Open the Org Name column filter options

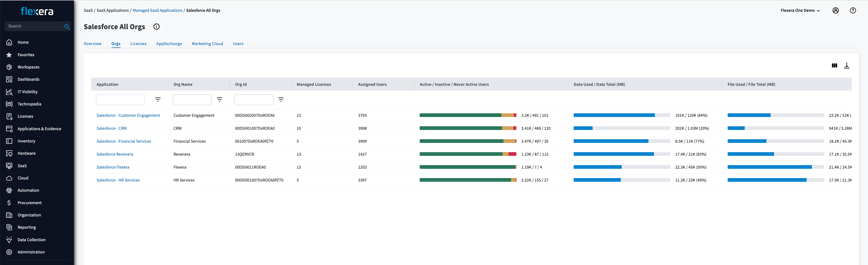[x=219, y=100]
